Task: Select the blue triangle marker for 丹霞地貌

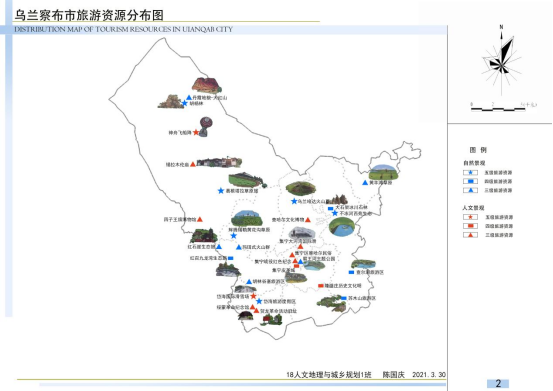Action: coord(189,97)
